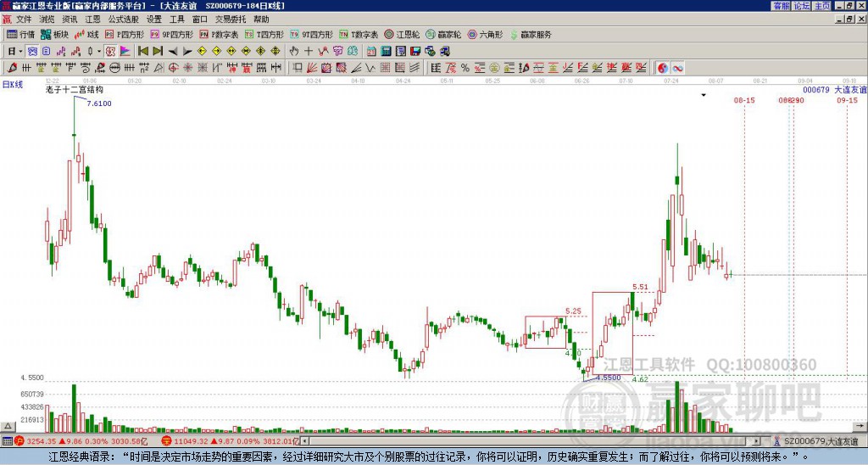868x465 pixels.
Task: Open the calculator icon
Action: pos(386,52)
